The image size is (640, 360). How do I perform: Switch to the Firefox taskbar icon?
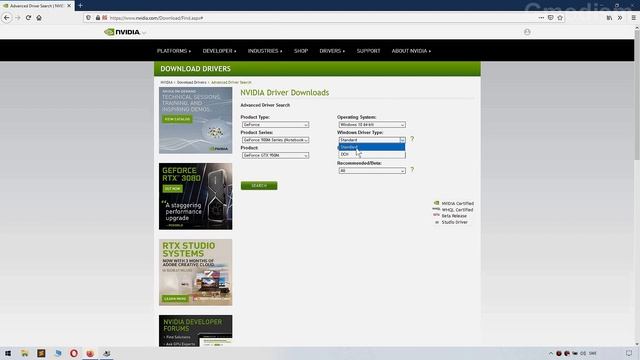point(90,353)
